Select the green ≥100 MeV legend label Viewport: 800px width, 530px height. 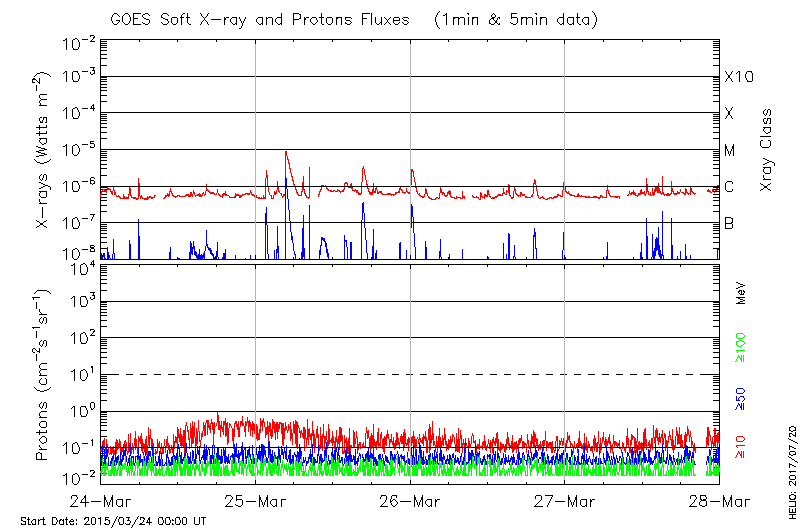pyautogui.click(x=742, y=344)
